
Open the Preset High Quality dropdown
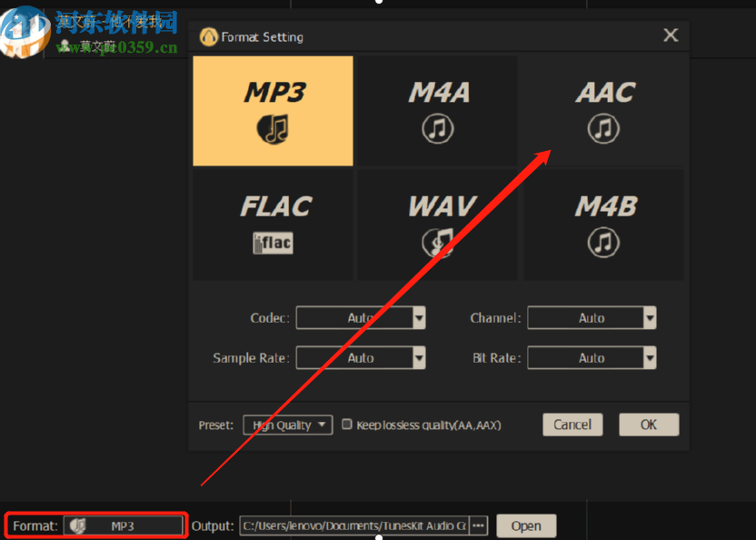pos(288,425)
